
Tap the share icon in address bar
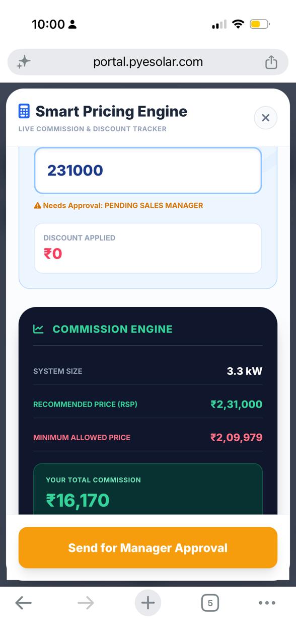pyautogui.click(x=271, y=62)
